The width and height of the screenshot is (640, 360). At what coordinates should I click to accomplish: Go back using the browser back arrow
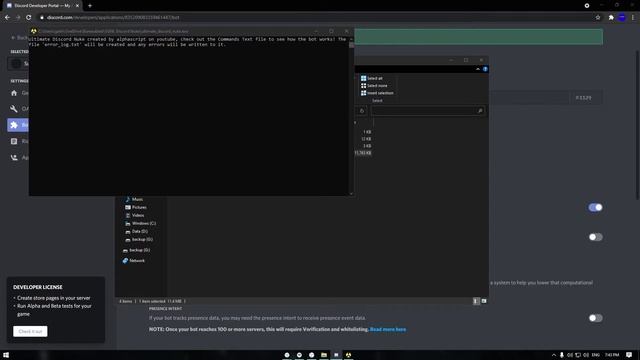7,18
